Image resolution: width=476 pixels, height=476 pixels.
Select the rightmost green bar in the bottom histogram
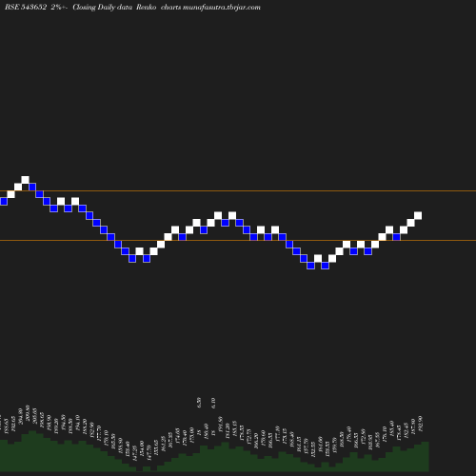(x=426, y=456)
